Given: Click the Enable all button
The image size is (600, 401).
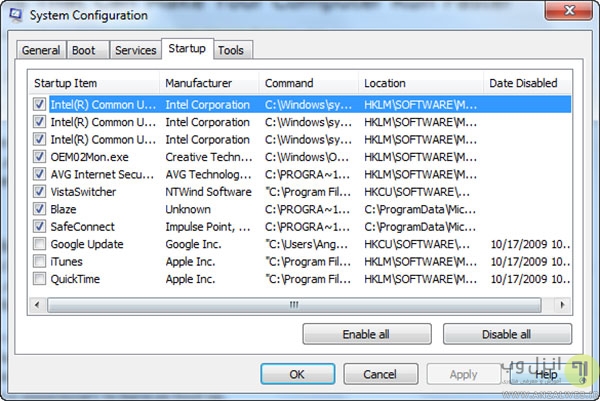Looking at the screenshot, I should point(367,334).
